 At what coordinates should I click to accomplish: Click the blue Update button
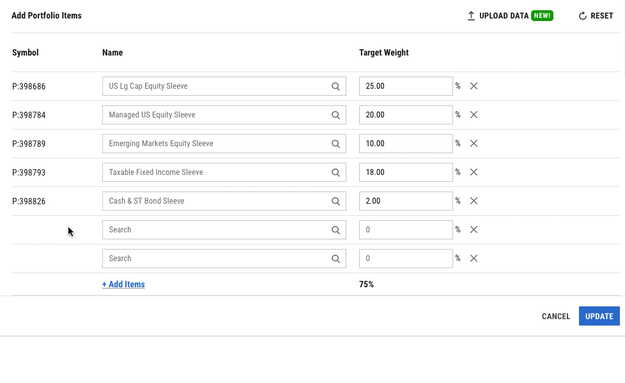click(x=599, y=316)
